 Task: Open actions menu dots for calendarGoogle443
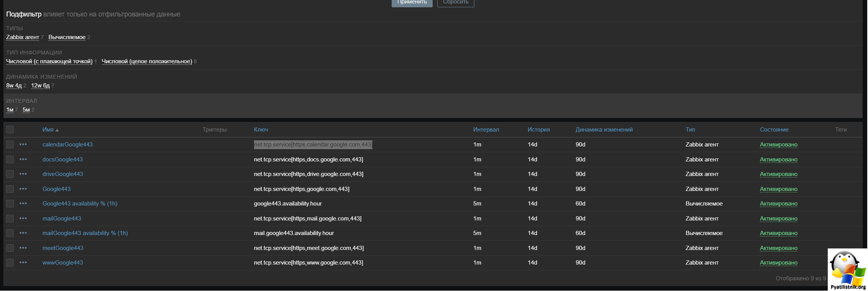tap(23, 145)
